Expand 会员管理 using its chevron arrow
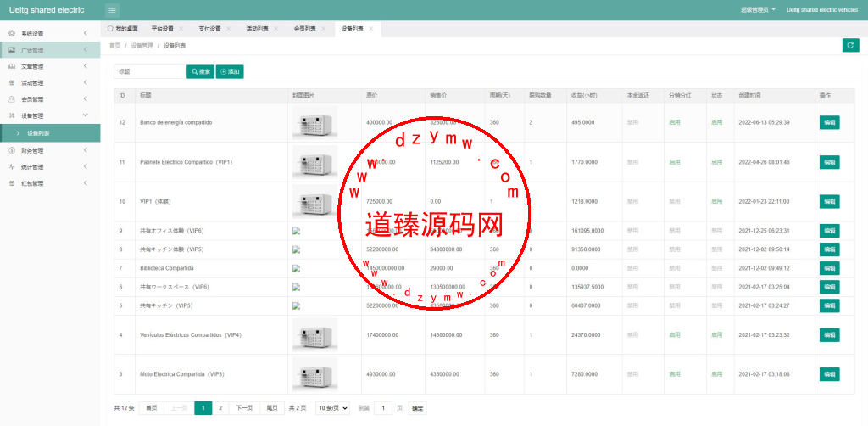 pyautogui.click(x=86, y=100)
